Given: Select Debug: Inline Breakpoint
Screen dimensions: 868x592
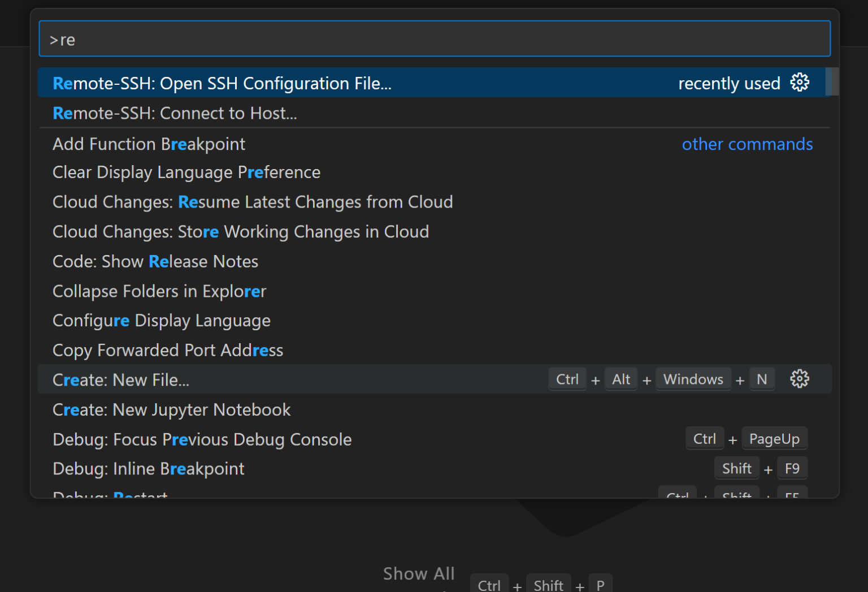Looking at the screenshot, I should pyautogui.click(x=148, y=468).
